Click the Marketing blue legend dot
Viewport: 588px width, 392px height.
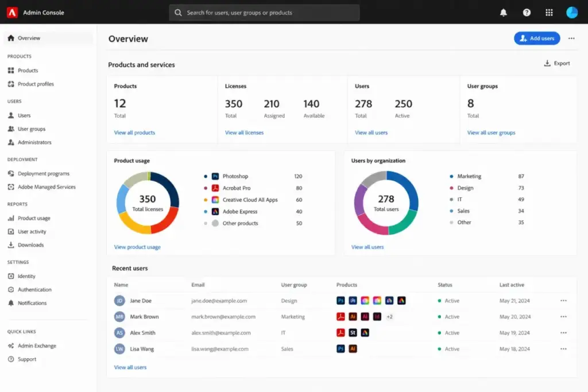coord(451,176)
